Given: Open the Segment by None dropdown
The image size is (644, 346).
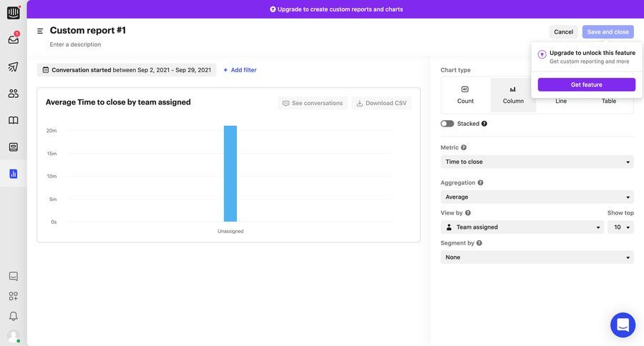Looking at the screenshot, I should click(x=537, y=257).
